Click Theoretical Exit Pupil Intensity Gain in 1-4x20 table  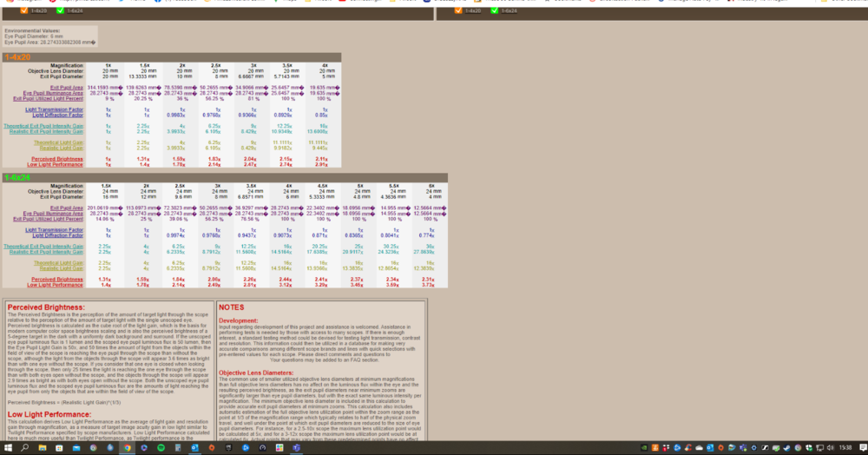(x=44, y=126)
